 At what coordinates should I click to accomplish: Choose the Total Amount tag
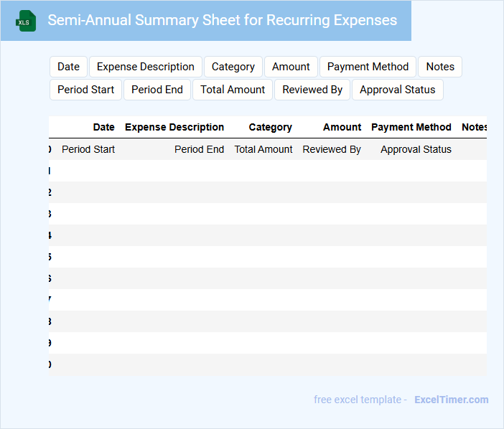coord(233,90)
